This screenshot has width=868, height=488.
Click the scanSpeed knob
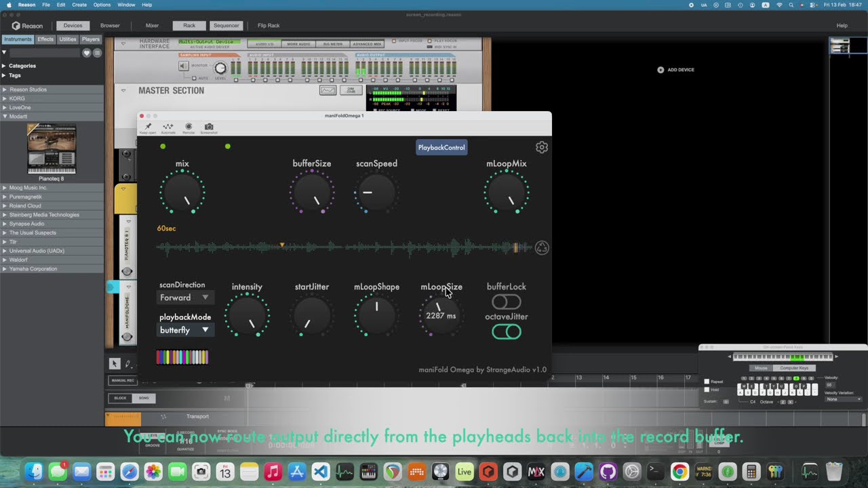point(376,192)
